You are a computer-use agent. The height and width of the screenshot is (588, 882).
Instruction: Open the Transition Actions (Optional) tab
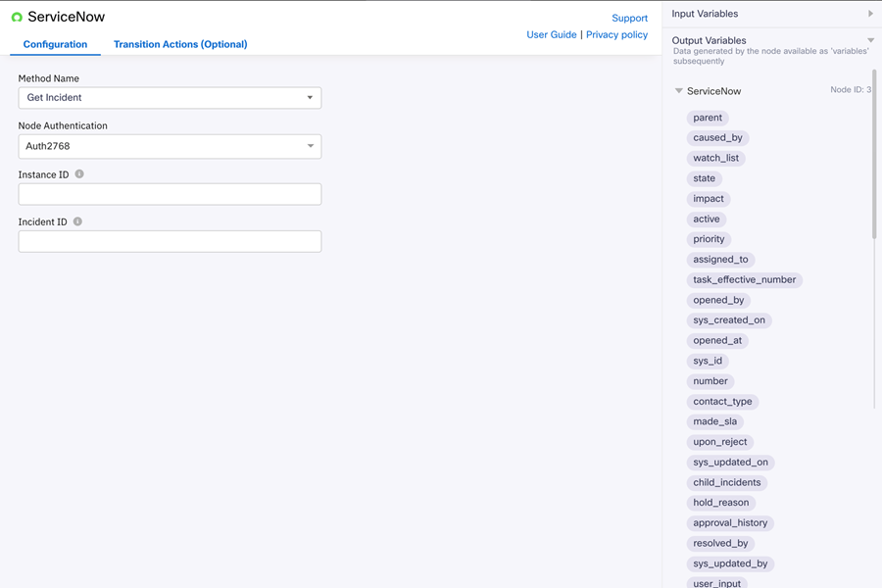coord(180,44)
